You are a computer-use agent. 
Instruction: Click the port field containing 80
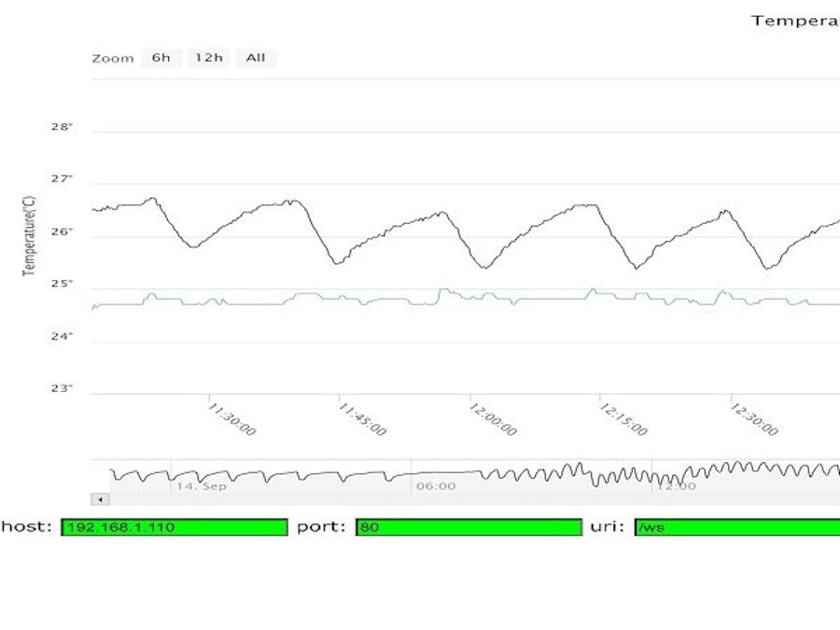pos(469,527)
